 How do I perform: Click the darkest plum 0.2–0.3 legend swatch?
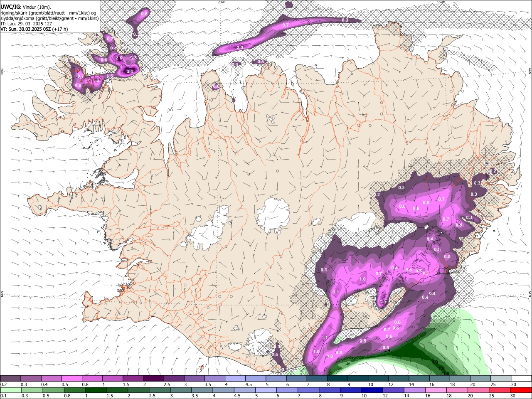coord(10,378)
